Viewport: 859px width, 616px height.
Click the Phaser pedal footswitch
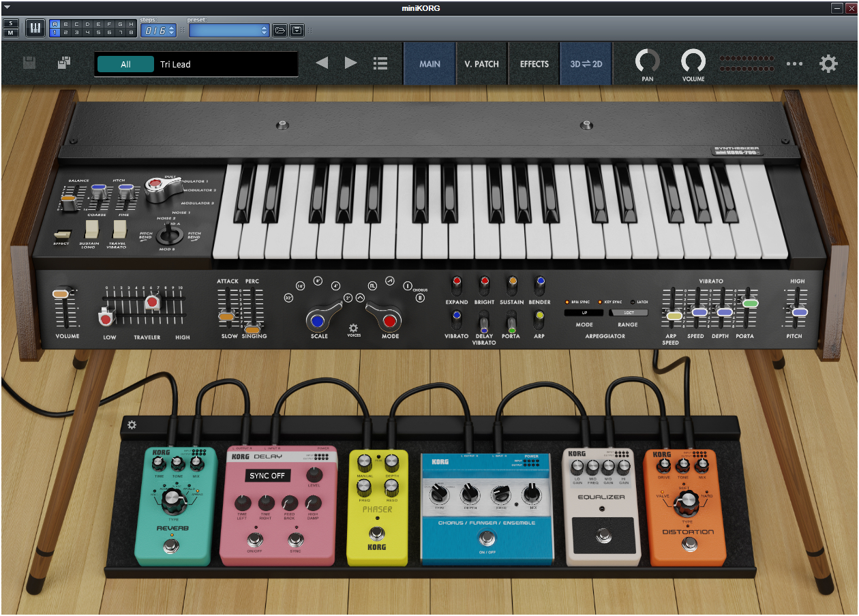click(376, 533)
